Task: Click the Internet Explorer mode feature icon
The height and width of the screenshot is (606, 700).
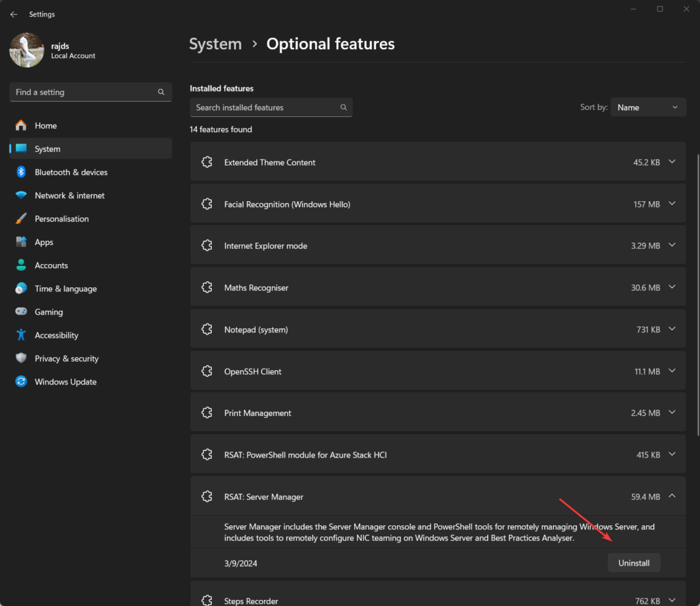Action: pyautogui.click(x=206, y=246)
